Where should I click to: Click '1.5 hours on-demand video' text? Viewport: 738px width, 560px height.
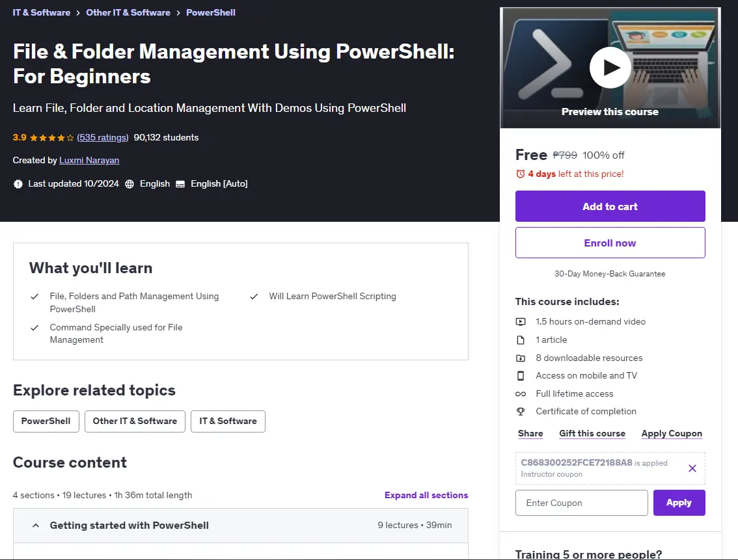(x=591, y=321)
